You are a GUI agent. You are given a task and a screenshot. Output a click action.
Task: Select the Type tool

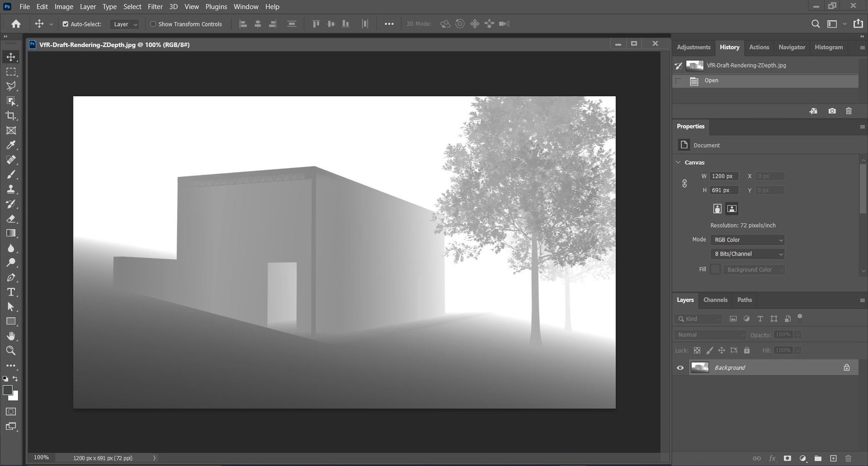[x=10, y=292]
